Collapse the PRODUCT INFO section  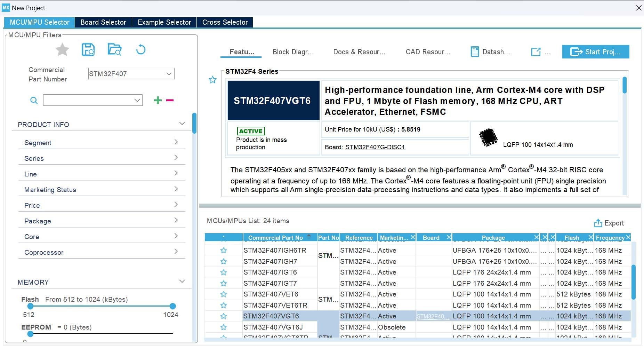[x=182, y=124]
